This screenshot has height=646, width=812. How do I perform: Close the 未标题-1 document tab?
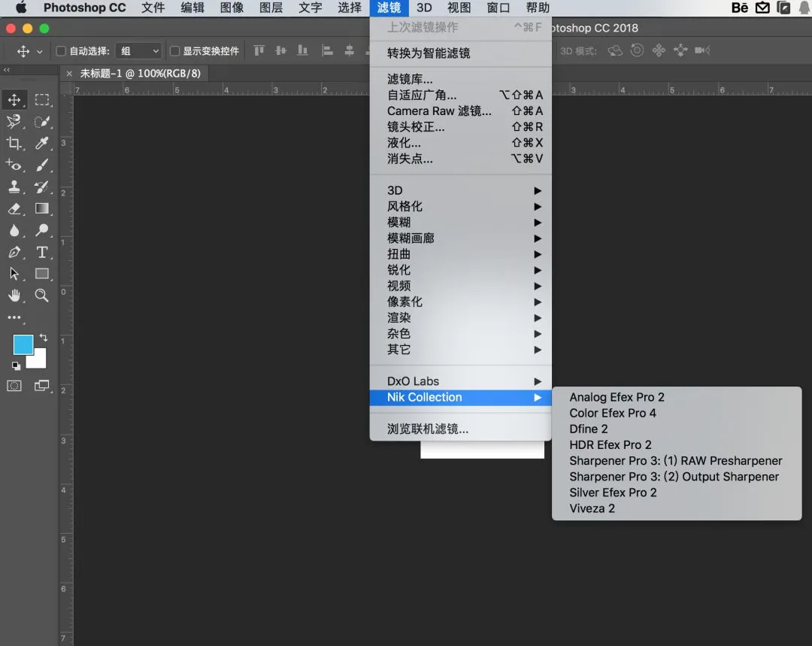69,74
